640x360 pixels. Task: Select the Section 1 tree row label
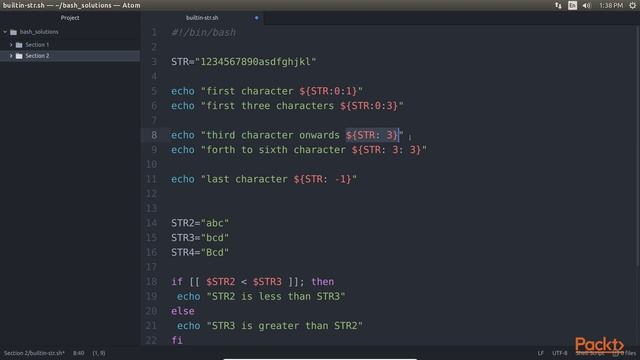[37, 44]
